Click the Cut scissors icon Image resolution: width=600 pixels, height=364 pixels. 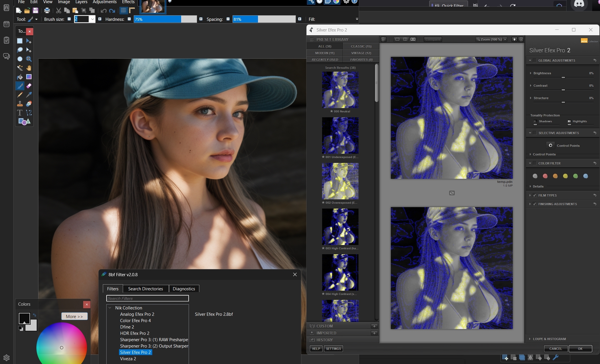[58, 11]
